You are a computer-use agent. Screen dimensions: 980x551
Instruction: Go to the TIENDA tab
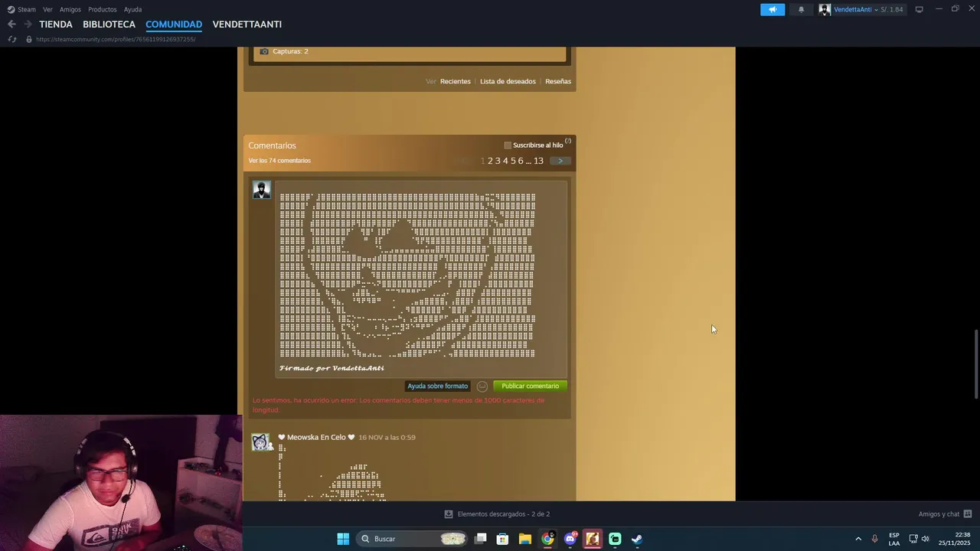[56, 24]
